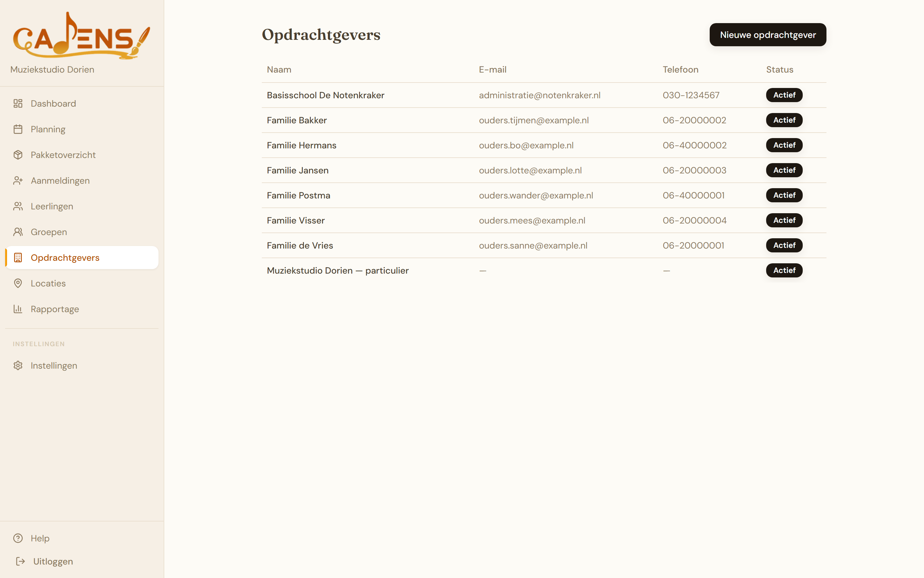Click the Naam column header
The height and width of the screenshot is (578, 924).
point(279,70)
